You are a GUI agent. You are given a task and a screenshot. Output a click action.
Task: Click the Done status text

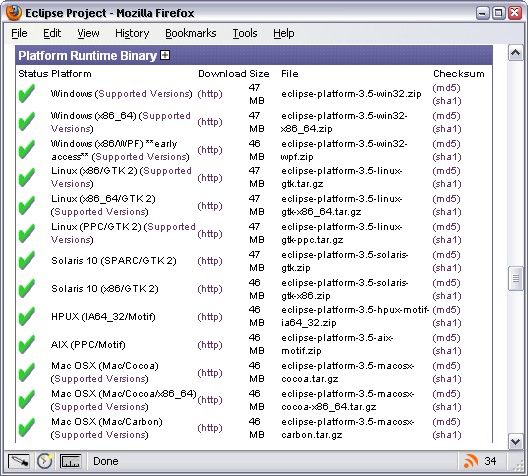(x=106, y=461)
